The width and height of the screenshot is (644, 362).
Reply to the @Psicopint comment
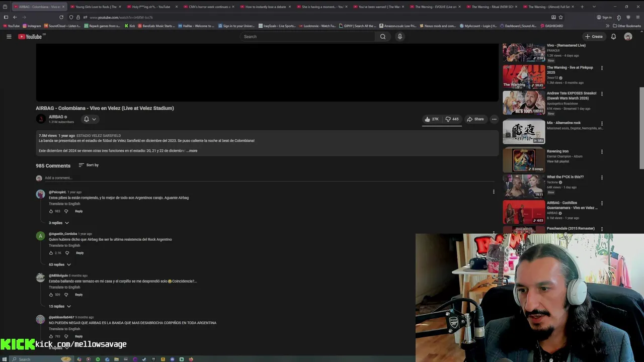(79, 211)
